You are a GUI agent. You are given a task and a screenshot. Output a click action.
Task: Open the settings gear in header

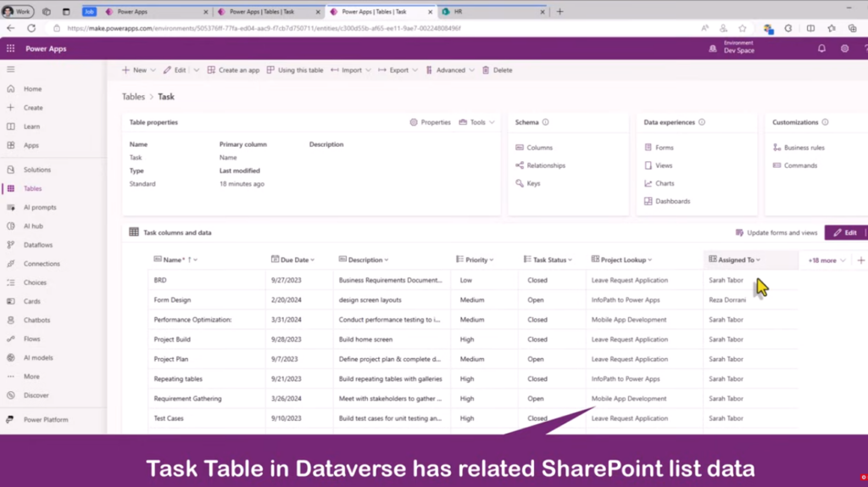(x=845, y=48)
